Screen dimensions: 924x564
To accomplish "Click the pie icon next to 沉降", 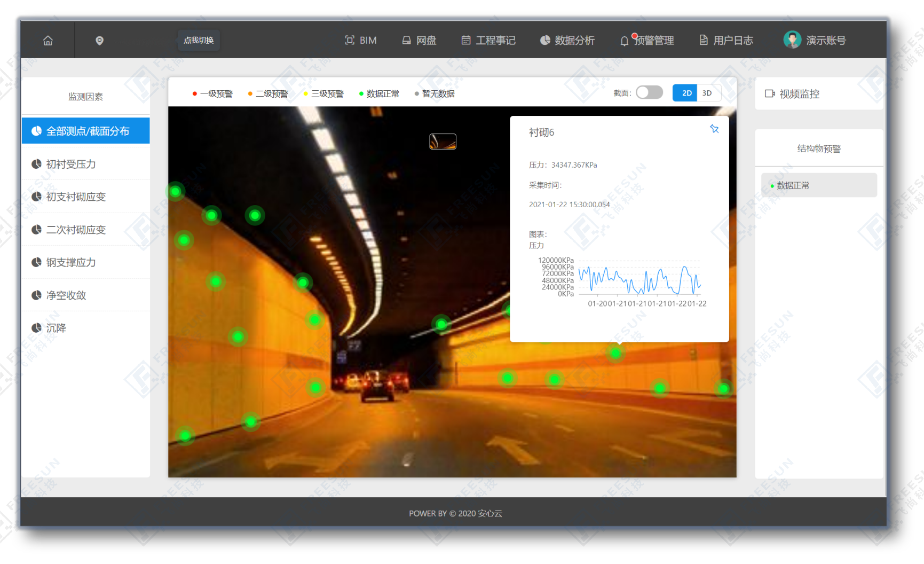I will click(x=36, y=328).
